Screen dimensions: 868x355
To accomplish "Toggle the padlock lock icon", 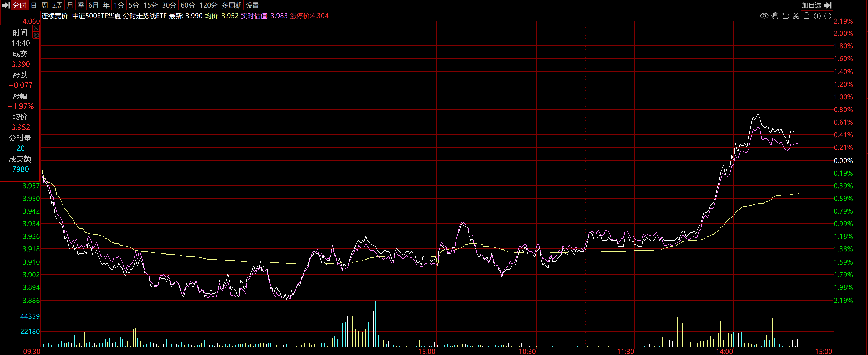I will point(806,16).
